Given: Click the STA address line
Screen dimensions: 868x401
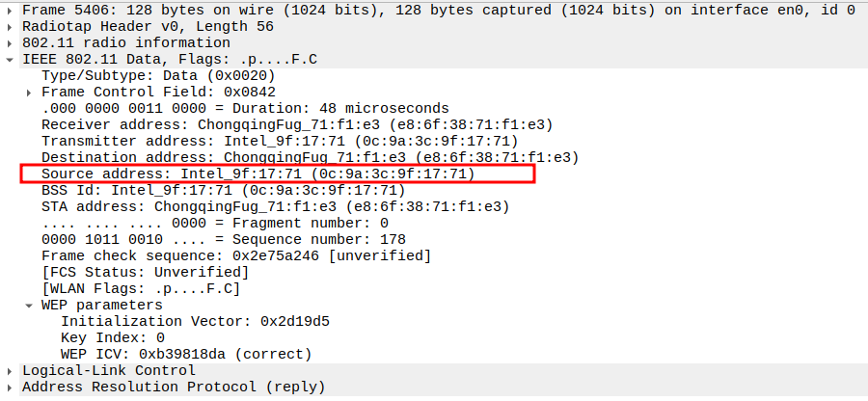Looking at the screenshot, I should tap(275, 206).
